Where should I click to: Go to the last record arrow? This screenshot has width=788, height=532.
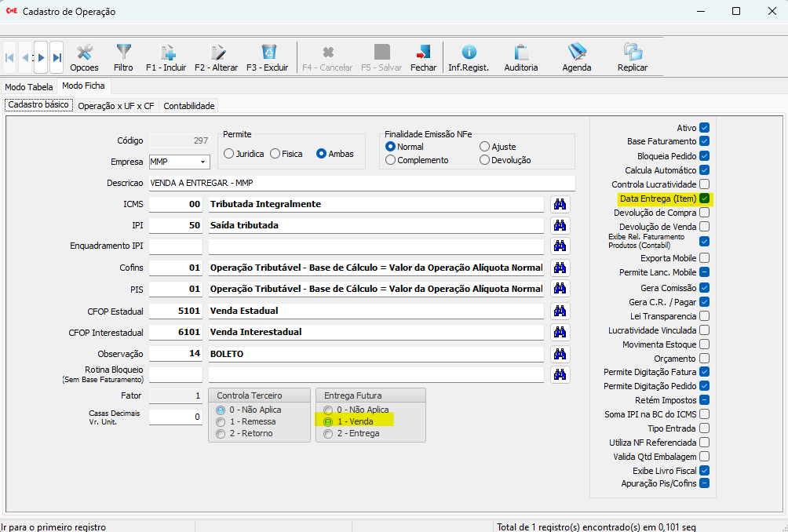coord(57,57)
